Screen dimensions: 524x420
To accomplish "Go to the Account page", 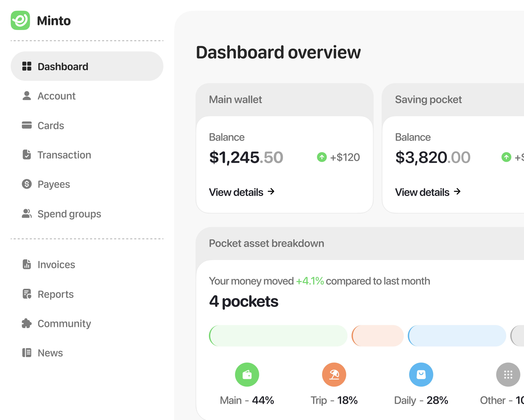I will tap(56, 96).
